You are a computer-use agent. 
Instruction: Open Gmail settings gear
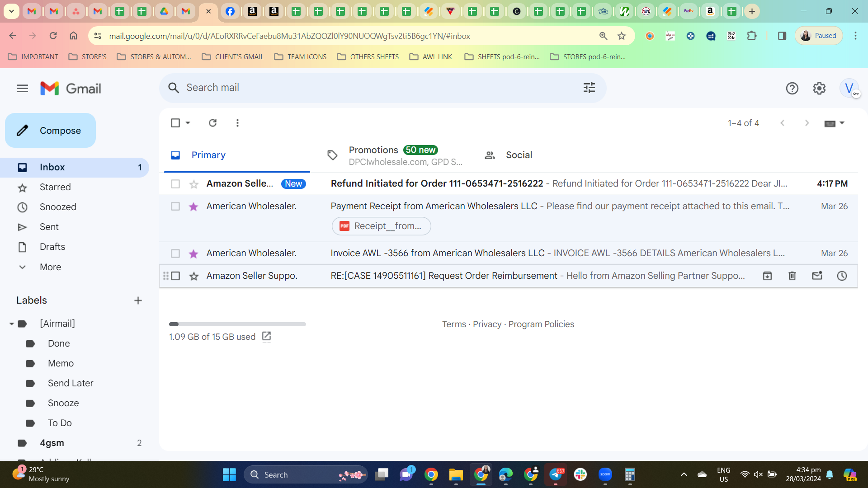point(819,89)
